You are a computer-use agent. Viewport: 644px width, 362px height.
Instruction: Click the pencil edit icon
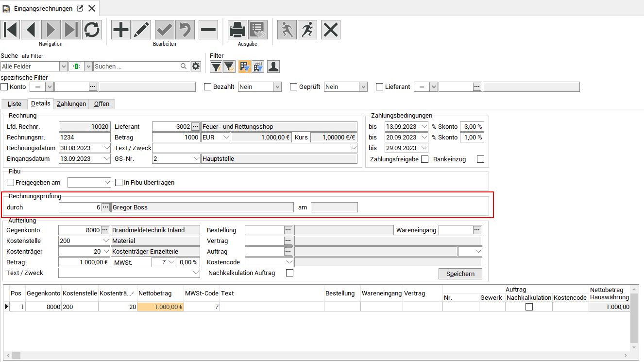point(141,30)
